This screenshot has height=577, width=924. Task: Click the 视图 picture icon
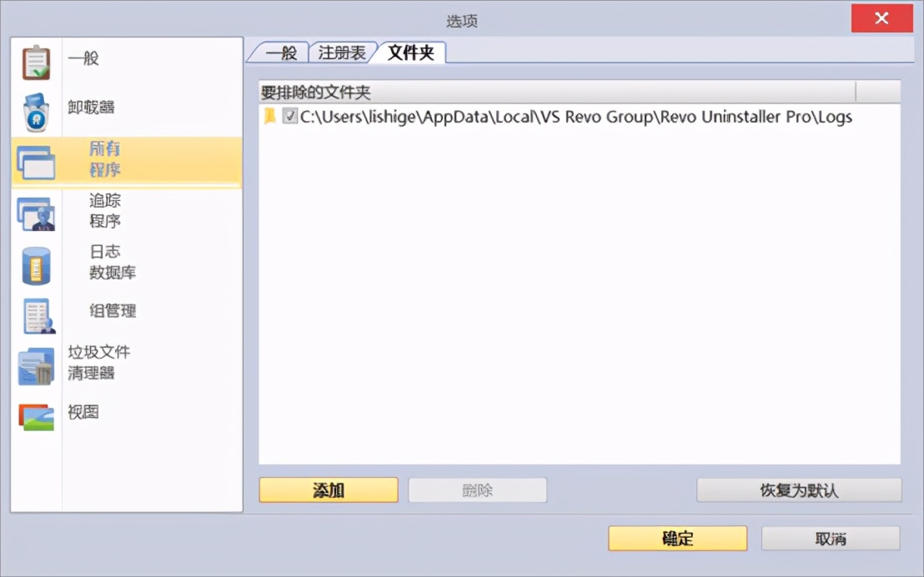pyautogui.click(x=36, y=417)
